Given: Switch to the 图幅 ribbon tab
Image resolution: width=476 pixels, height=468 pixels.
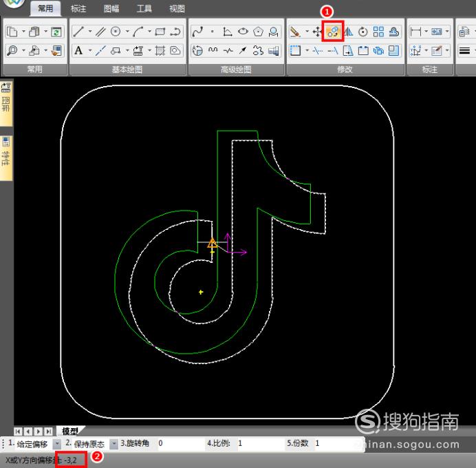Looking at the screenshot, I should point(111,8).
